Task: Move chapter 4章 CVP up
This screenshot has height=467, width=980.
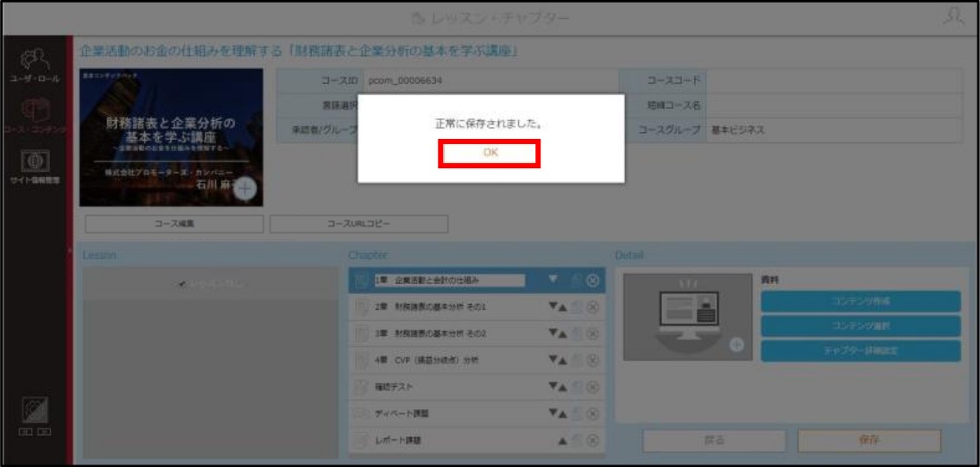Action: coord(563,360)
